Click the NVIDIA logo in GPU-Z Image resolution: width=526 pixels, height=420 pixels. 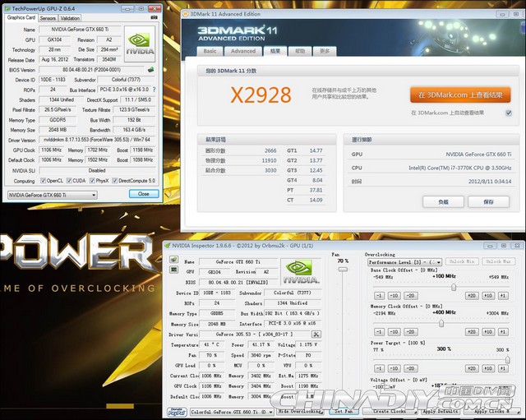click(x=140, y=44)
